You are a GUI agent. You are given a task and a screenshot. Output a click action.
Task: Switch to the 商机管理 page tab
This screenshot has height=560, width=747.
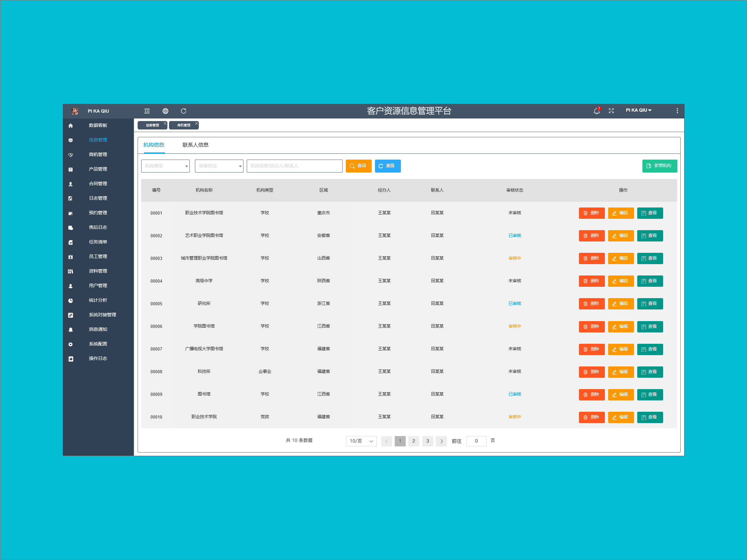184,125
